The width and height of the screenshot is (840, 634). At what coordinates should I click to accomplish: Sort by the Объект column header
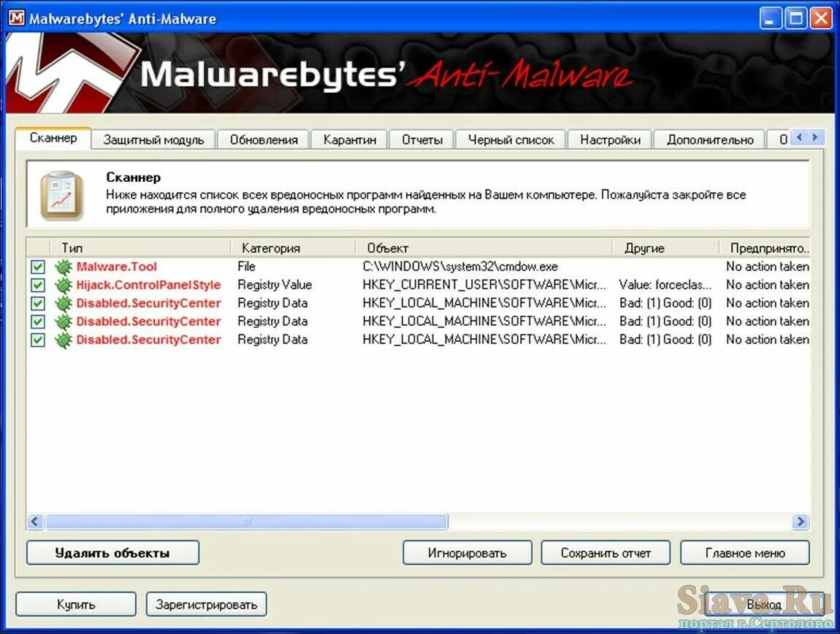pyautogui.click(x=485, y=248)
